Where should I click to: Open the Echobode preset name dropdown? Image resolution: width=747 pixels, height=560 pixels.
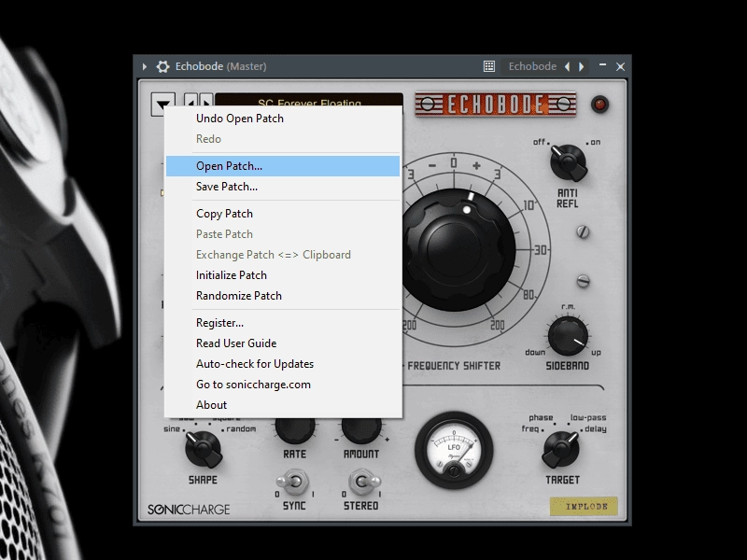[532, 66]
